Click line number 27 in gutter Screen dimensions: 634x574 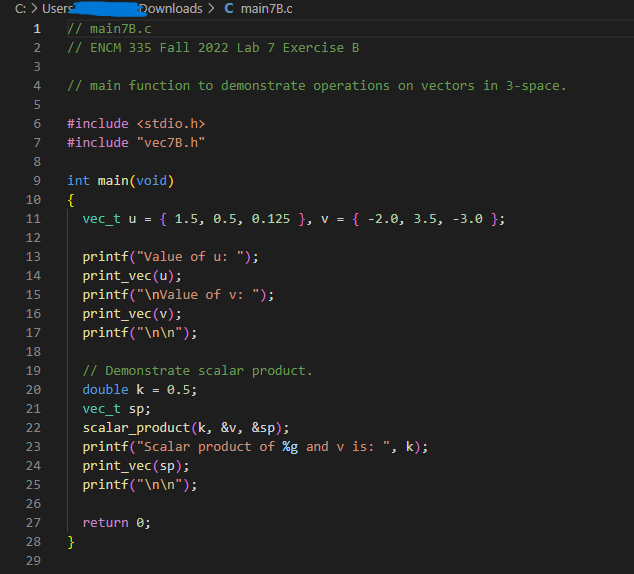(x=33, y=523)
